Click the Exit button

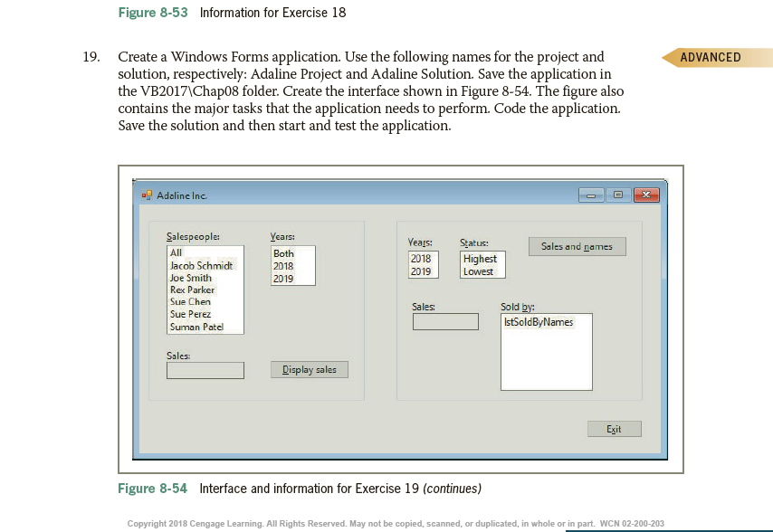[x=614, y=428]
